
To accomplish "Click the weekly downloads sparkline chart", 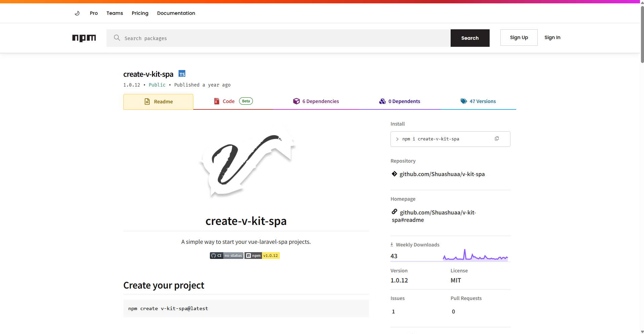I will point(475,255).
